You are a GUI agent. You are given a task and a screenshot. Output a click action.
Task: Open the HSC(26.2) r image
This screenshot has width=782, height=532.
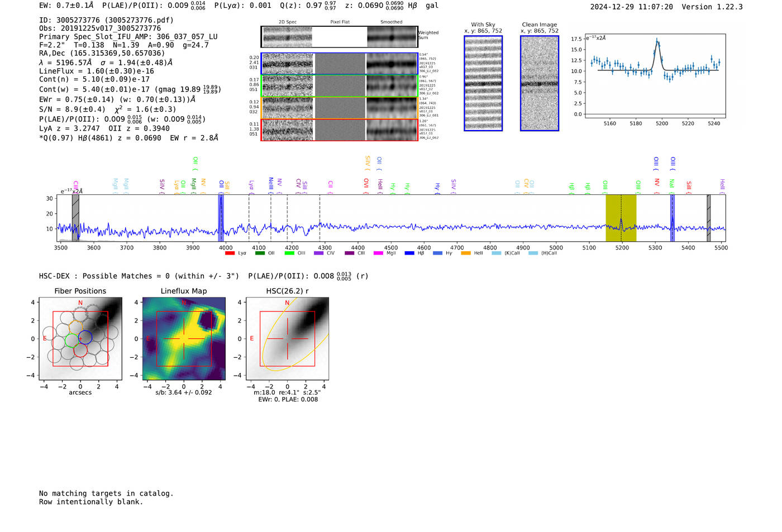click(x=287, y=339)
